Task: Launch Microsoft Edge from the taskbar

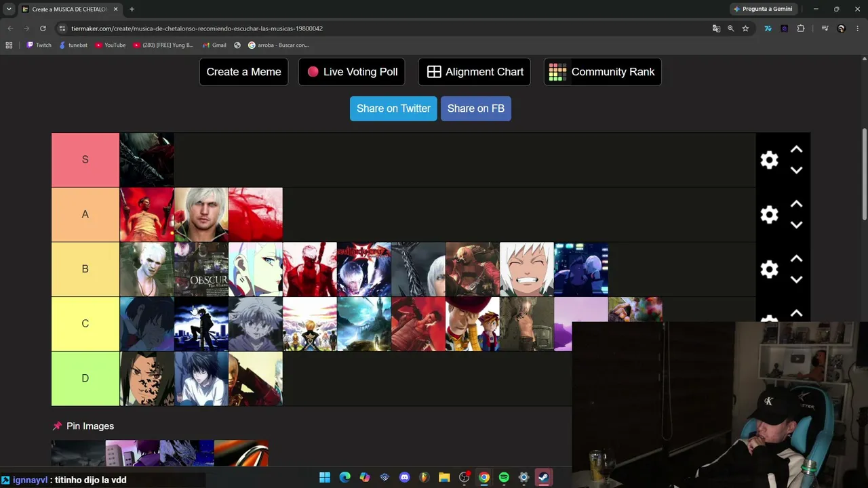Action: [x=344, y=477]
